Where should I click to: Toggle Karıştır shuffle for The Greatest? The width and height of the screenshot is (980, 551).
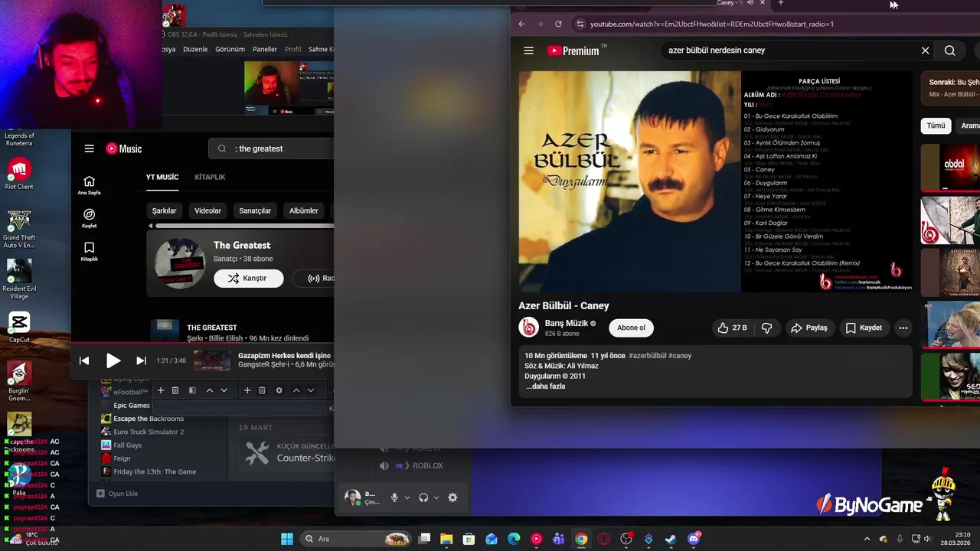(x=248, y=279)
